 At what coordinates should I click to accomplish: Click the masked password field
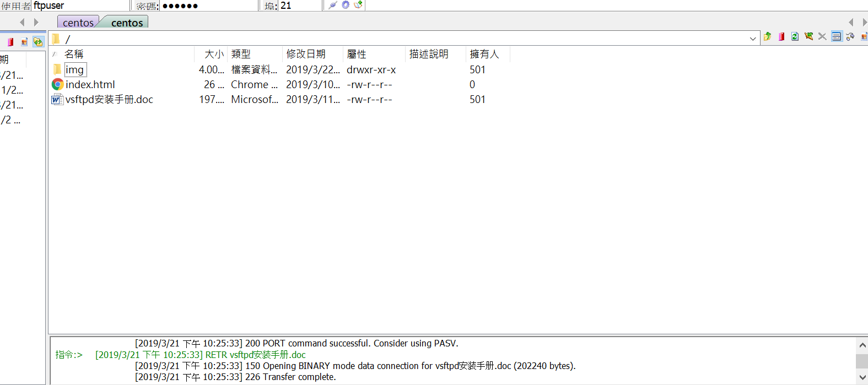click(208, 6)
